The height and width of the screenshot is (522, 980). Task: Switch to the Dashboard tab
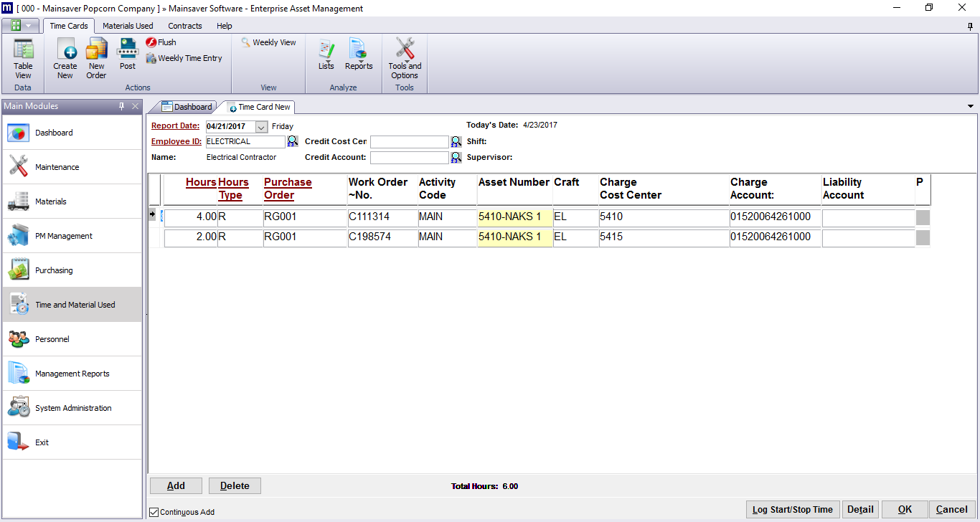[187, 107]
